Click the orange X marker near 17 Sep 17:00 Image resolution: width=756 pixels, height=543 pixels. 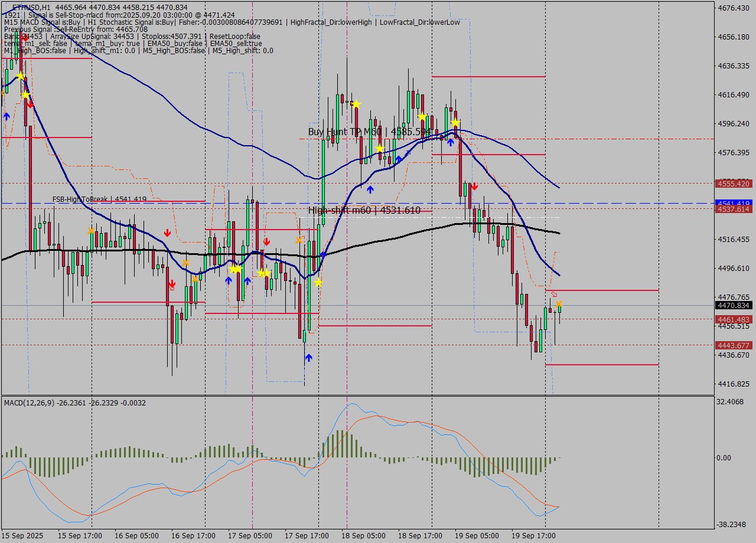point(298,240)
